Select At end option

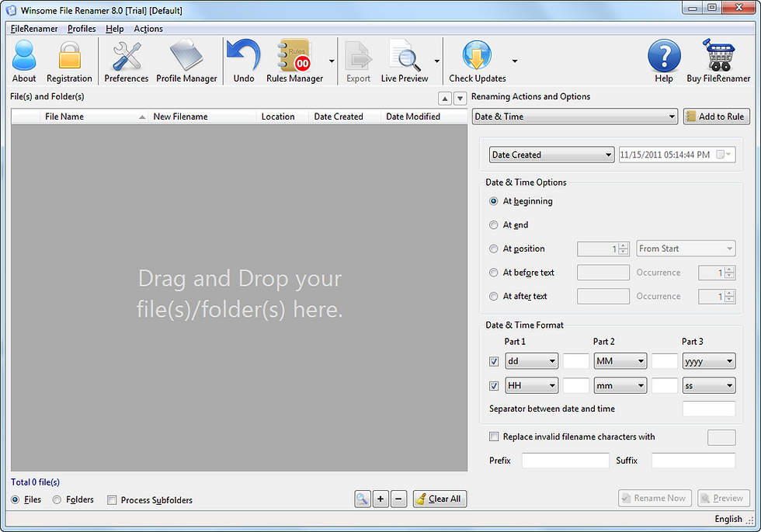coord(494,224)
